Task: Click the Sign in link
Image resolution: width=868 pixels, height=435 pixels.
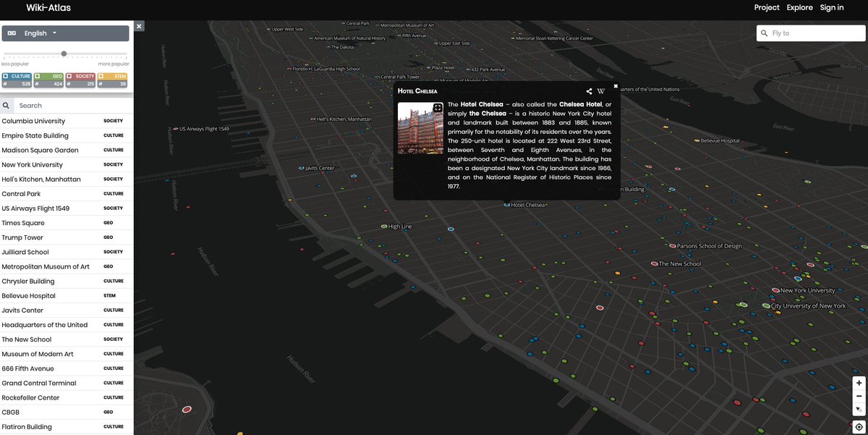Action: tap(832, 7)
